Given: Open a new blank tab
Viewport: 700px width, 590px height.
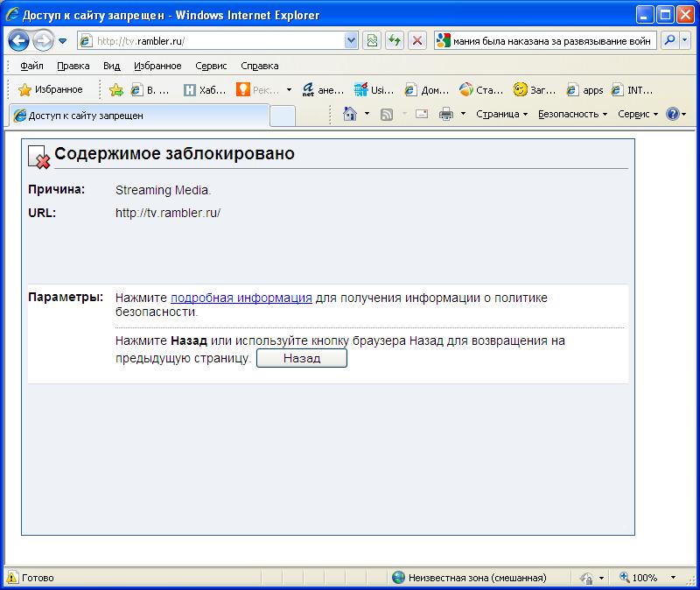Looking at the screenshot, I should [x=283, y=115].
